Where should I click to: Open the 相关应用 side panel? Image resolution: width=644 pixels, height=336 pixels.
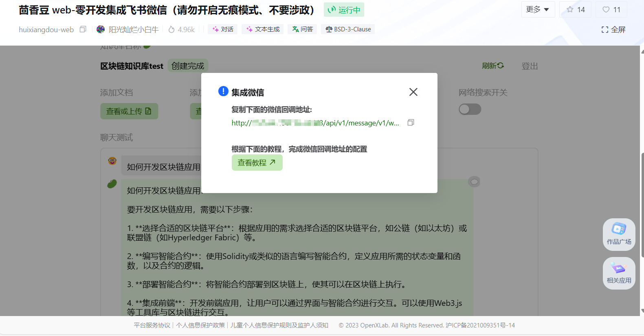[x=619, y=273]
